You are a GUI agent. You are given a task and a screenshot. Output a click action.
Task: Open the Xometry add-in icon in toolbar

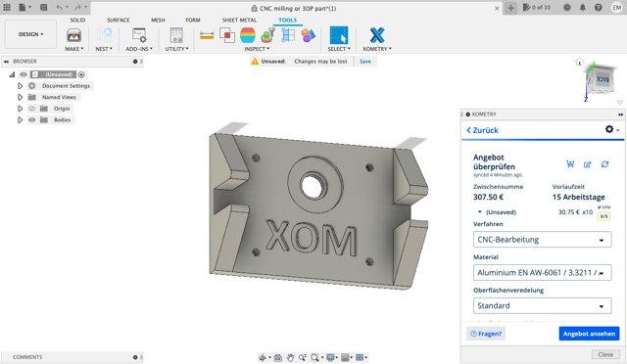coord(376,35)
